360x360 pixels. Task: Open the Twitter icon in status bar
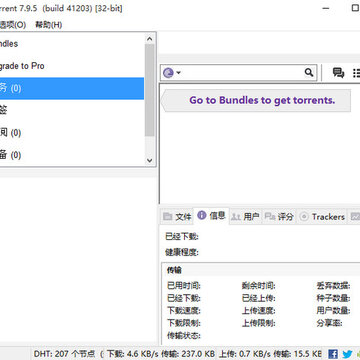(347, 354)
